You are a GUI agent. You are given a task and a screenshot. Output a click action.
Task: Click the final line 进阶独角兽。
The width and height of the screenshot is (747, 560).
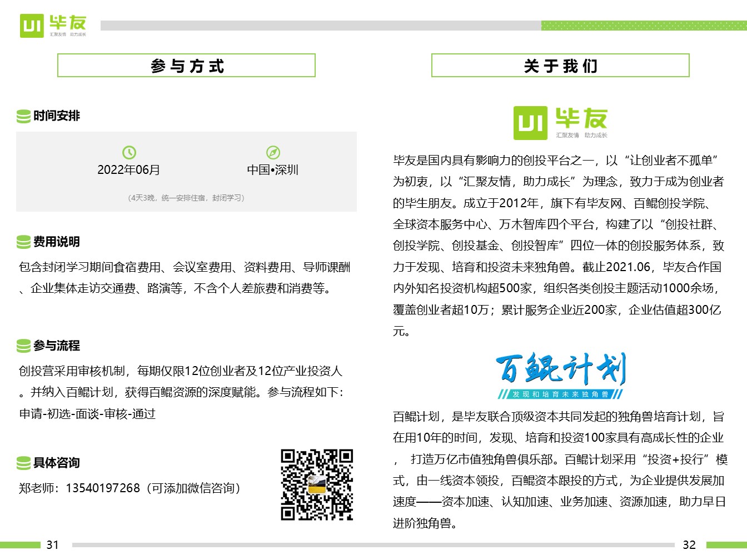[425, 523]
